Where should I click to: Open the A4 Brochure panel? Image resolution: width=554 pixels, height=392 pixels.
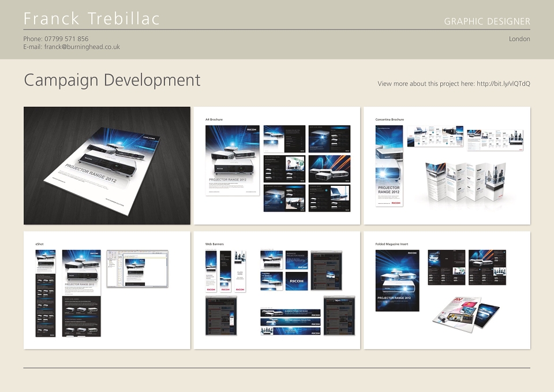click(277, 166)
